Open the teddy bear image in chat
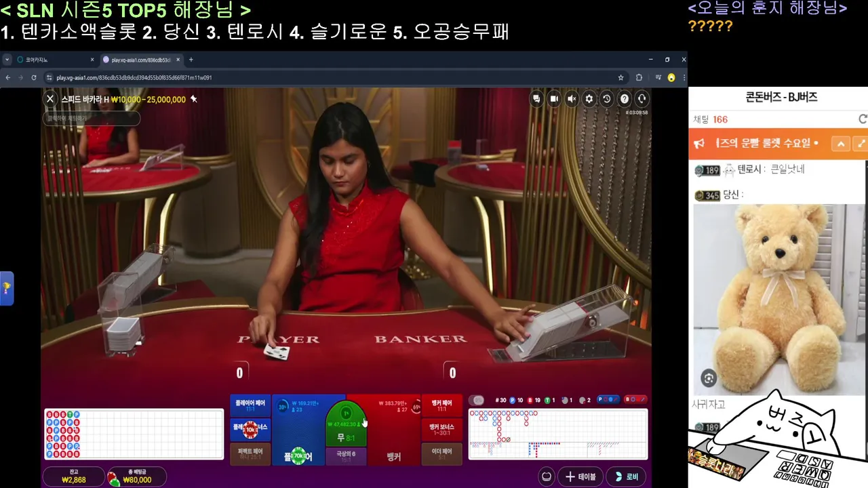 point(778,299)
